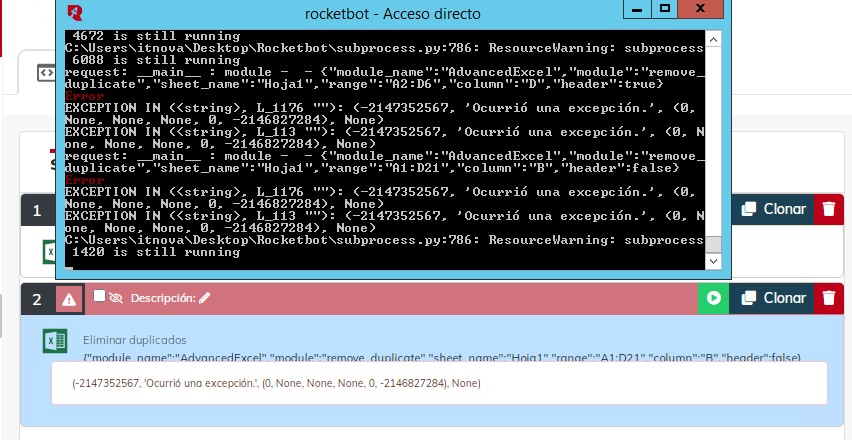Click the pencil icon next to Descripción

(205, 298)
